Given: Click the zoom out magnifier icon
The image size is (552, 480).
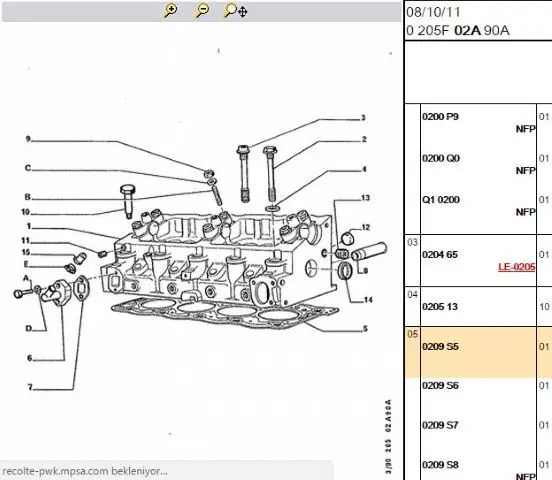Looking at the screenshot, I should click(x=202, y=11).
